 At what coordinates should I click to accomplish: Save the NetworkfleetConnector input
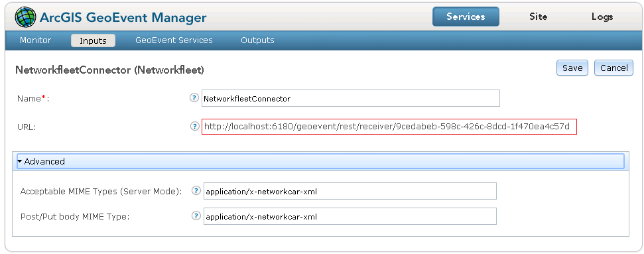(572, 68)
